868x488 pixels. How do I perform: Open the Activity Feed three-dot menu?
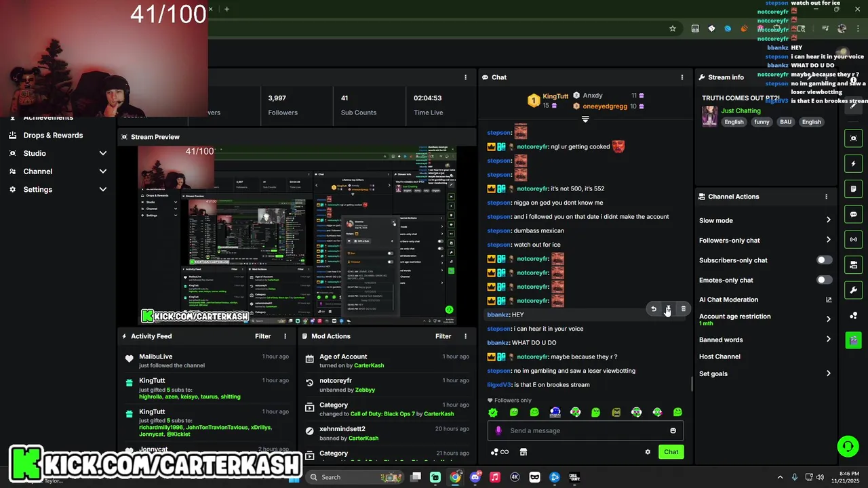(285, 336)
